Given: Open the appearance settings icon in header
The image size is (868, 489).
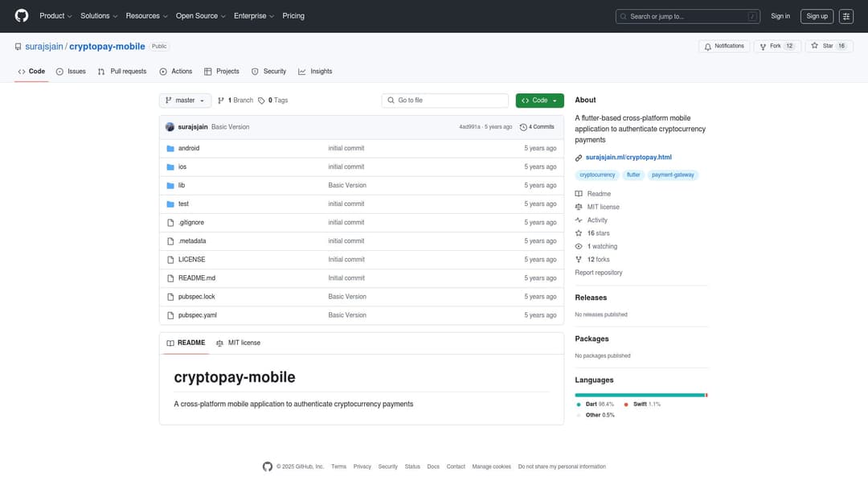Looking at the screenshot, I should click(x=845, y=16).
